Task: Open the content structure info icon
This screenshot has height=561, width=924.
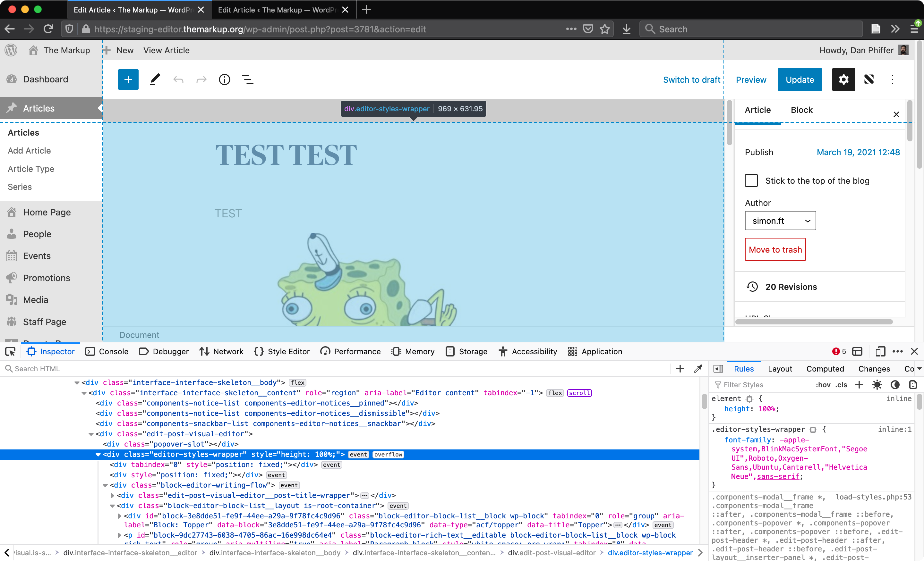Action: point(224,80)
